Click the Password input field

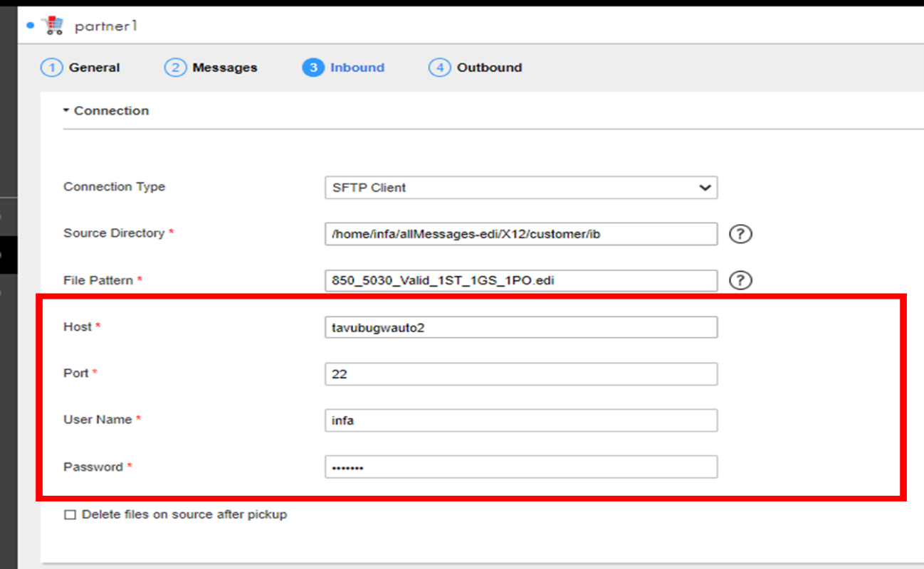pos(521,467)
